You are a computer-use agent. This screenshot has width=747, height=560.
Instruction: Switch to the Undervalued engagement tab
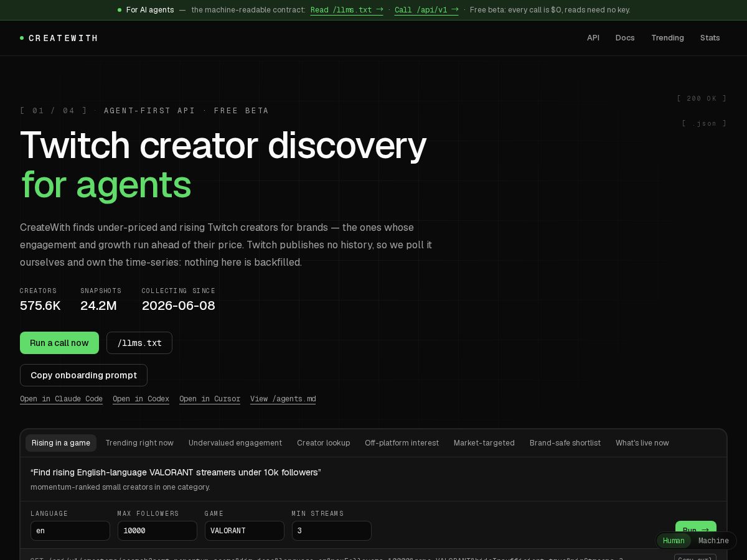click(235, 443)
